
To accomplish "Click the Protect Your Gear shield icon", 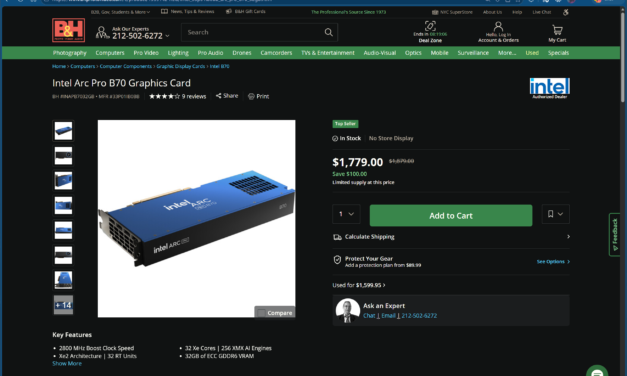I will pos(337,260).
